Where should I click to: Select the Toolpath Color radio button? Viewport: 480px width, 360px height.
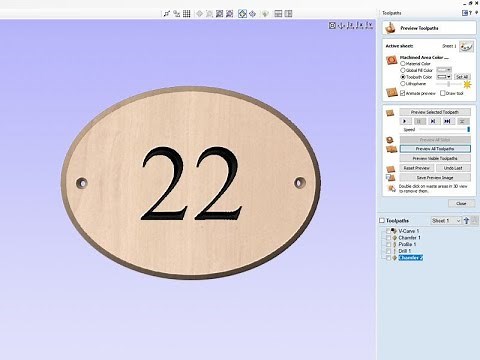403,77
